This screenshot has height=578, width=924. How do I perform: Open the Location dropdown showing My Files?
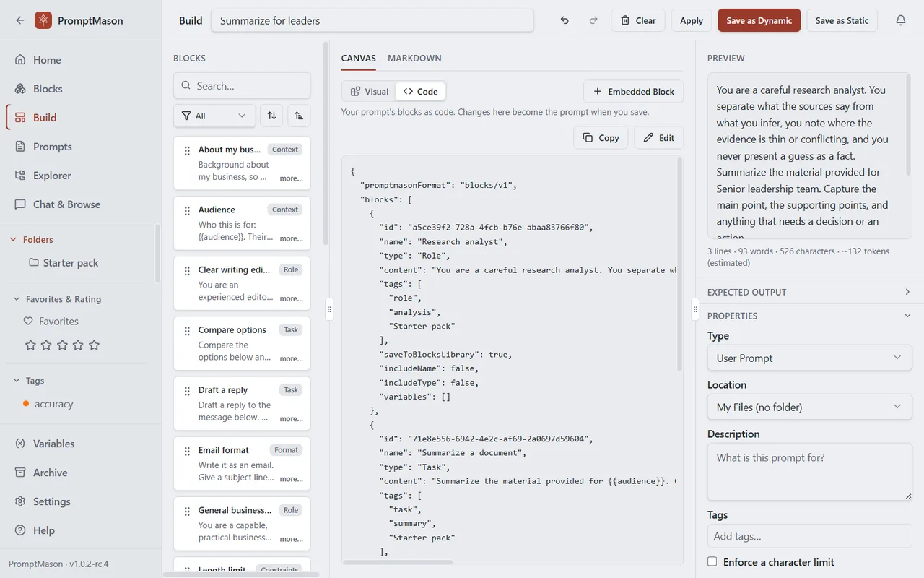(x=810, y=407)
